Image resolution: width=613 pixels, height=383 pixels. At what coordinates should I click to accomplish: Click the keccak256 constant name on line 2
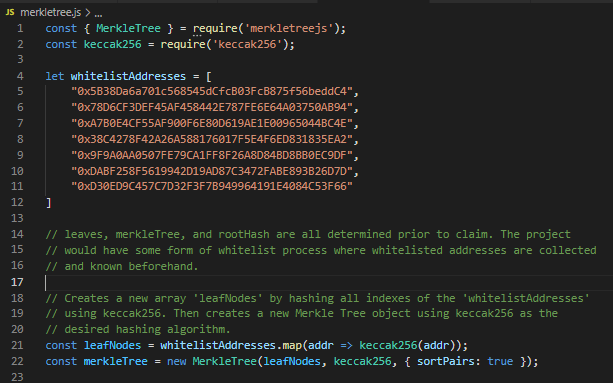click(113, 44)
